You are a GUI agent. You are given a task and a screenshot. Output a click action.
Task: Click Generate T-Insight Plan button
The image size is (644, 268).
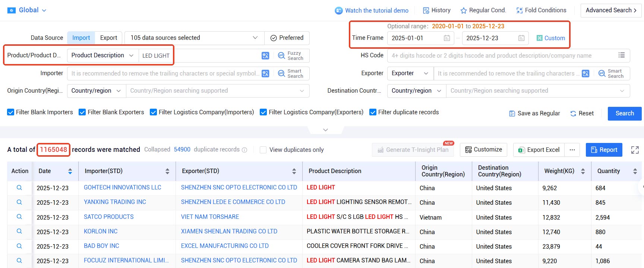click(x=413, y=150)
